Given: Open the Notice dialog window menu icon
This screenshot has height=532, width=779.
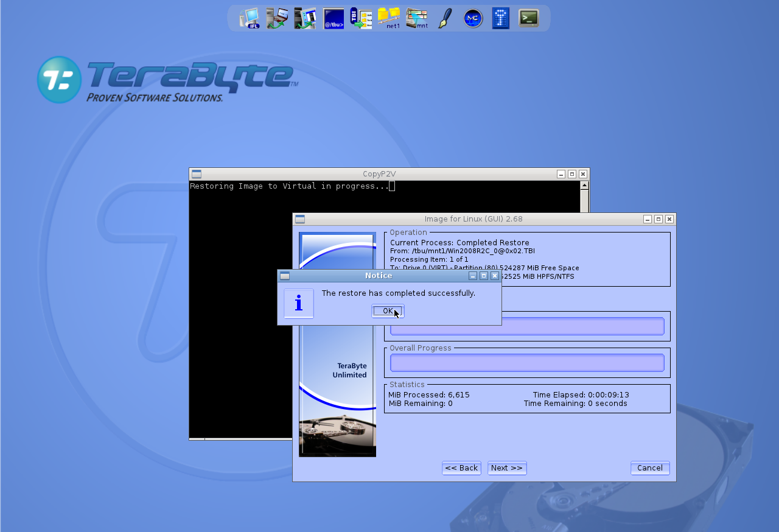Looking at the screenshot, I should click(285, 276).
